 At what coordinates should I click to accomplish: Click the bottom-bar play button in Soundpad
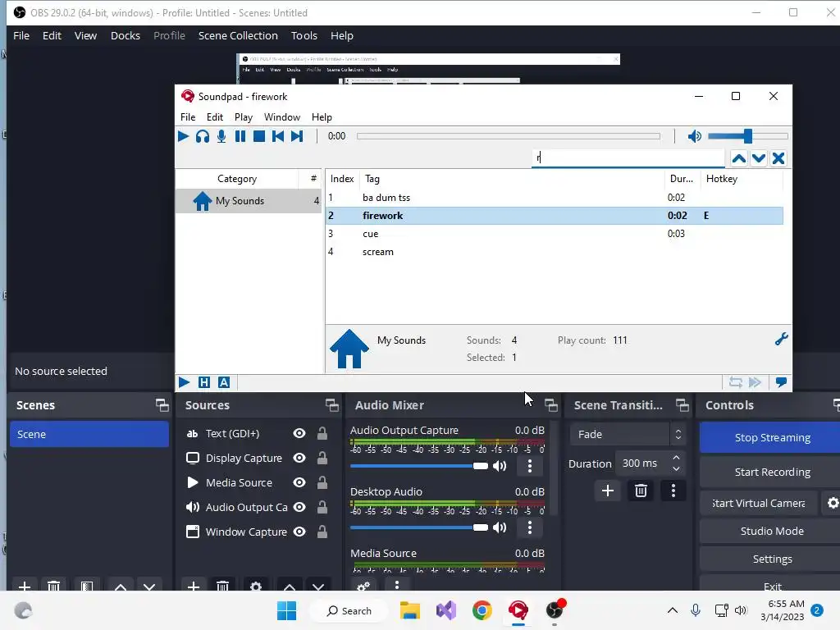(x=185, y=382)
